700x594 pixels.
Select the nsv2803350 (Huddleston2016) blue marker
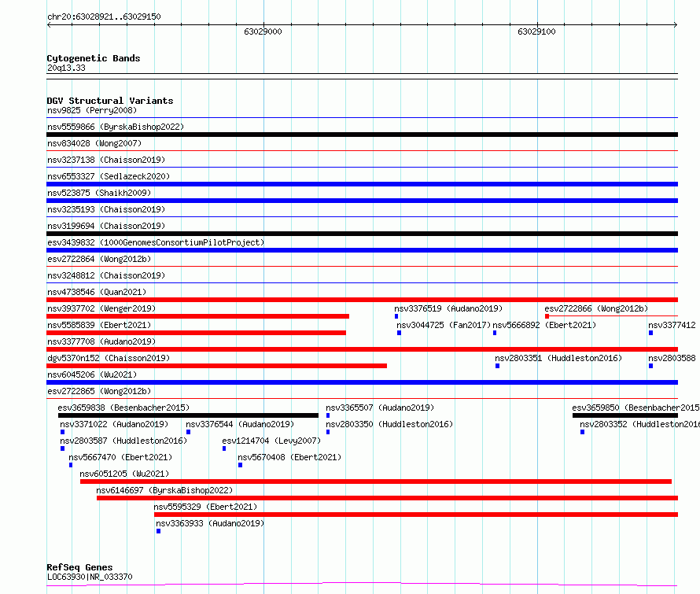click(328, 432)
